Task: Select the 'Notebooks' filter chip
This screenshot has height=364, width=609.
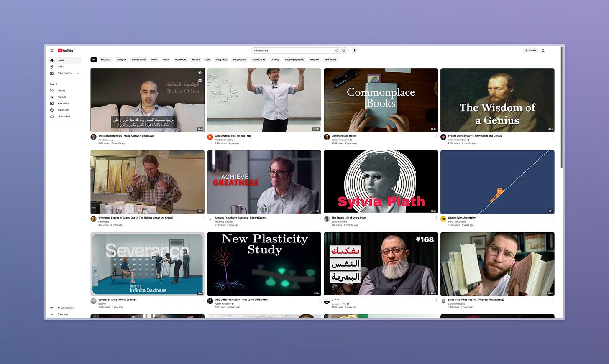Action: tap(181, 59)
